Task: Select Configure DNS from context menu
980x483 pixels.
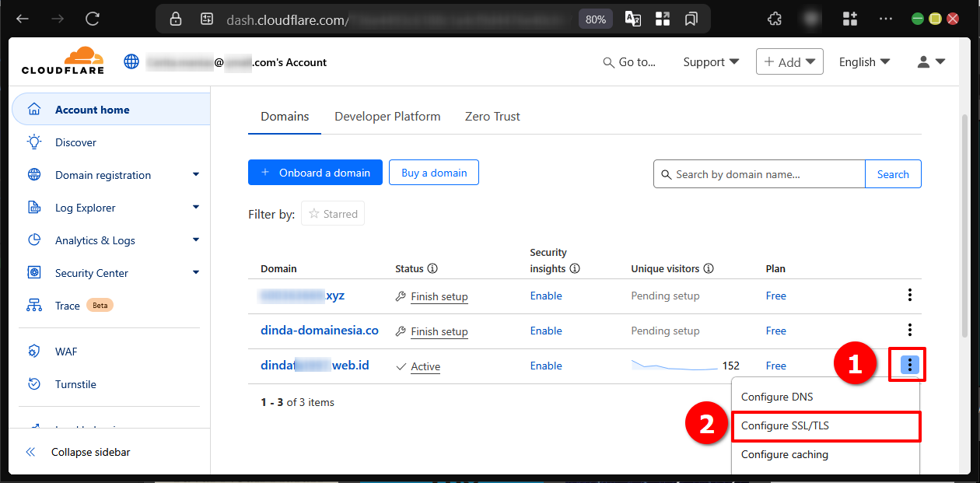Action: 826,397
